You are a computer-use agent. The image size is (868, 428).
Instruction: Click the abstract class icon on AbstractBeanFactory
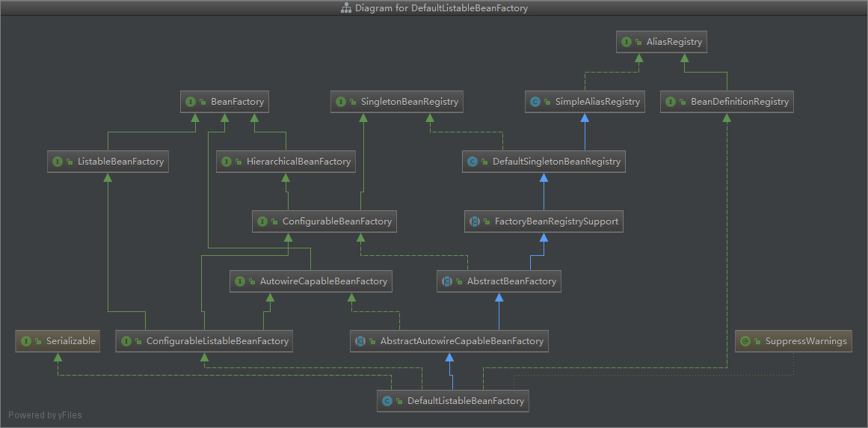tap(447, 281)
